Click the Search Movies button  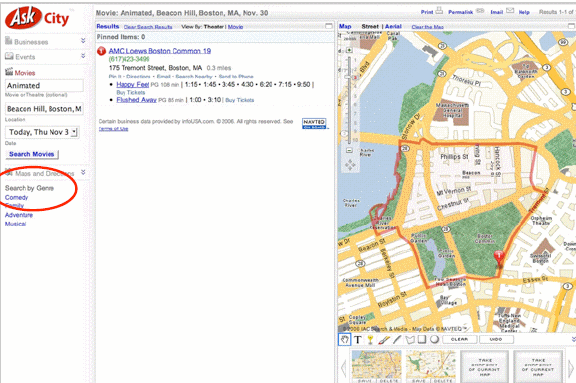pos(32,154)
